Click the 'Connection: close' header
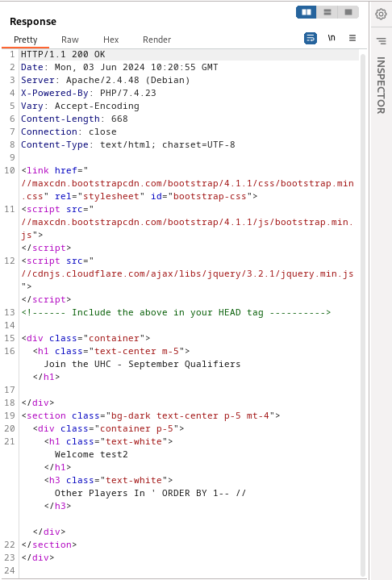The width and height of the screenshot is (392, 580). coord(69,131)
